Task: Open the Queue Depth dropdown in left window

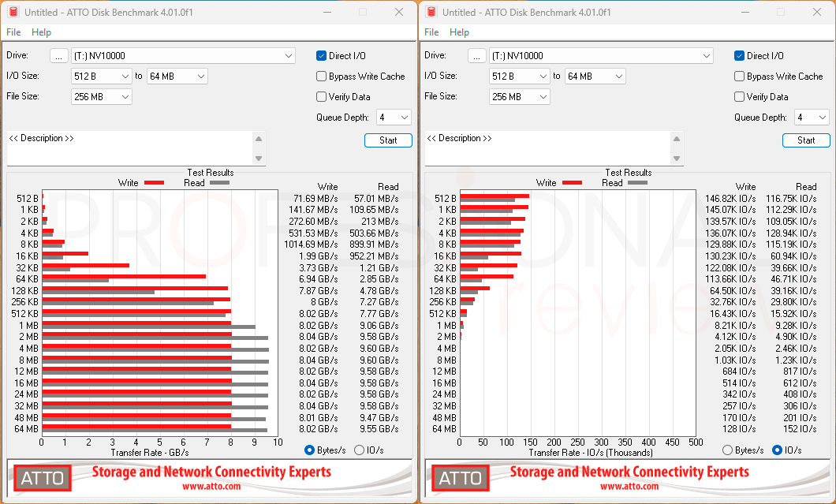Action: coord(394,118)
